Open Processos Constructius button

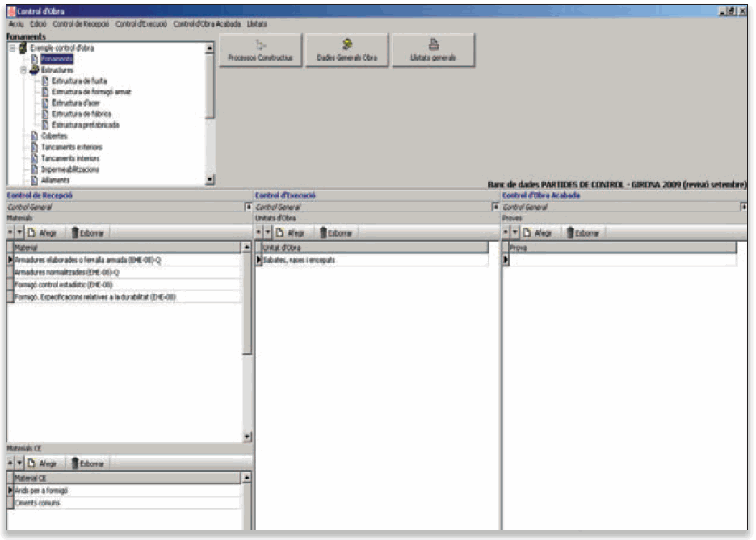click(260, 50)
